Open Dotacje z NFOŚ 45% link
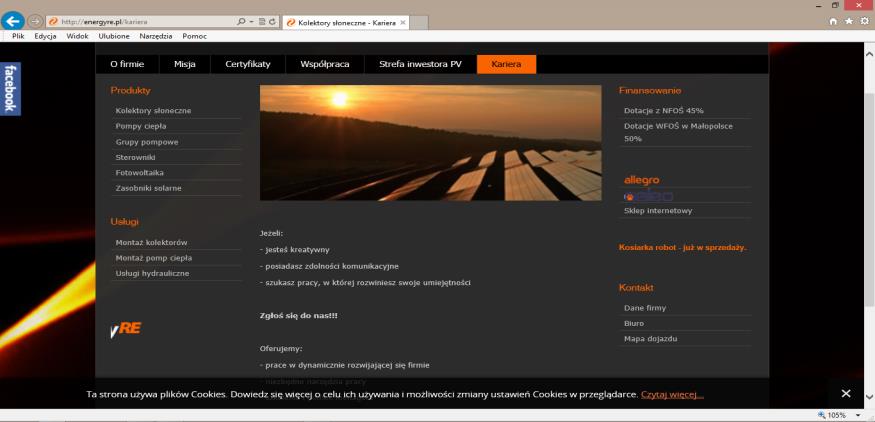Screen dimensions: 875x422 point(664,111)
